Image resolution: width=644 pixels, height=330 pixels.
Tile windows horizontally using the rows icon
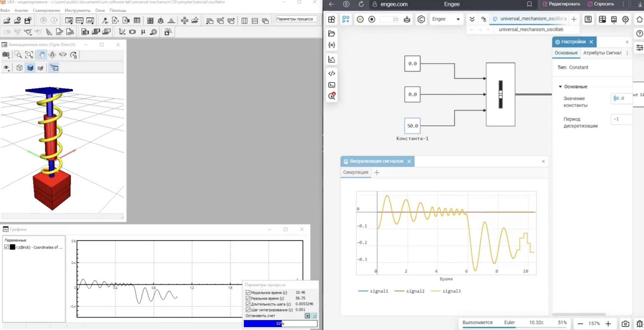click(255, 21)
